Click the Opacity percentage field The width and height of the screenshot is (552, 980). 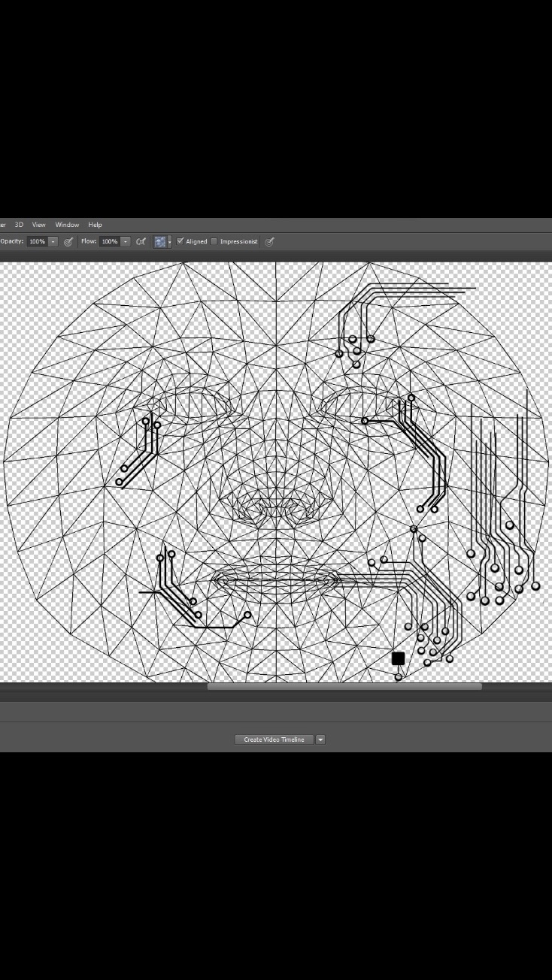[x=37, y=242]
